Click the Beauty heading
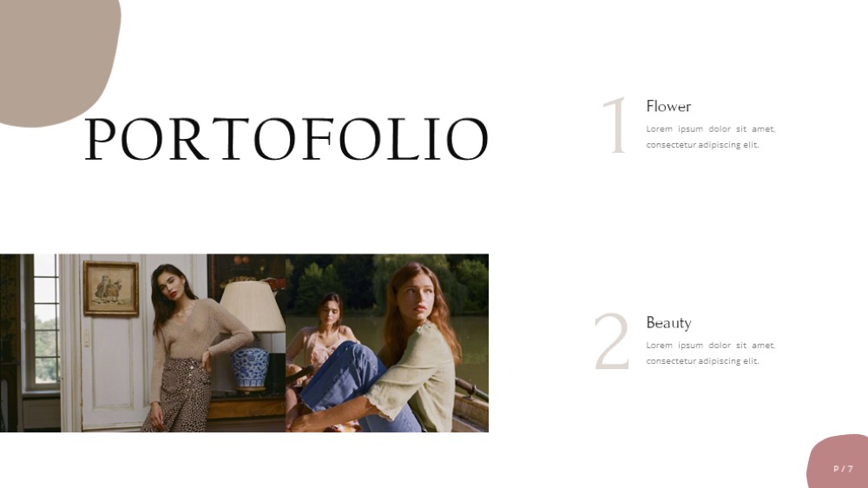This screenshot has height=488, width=868. (668, 322)
